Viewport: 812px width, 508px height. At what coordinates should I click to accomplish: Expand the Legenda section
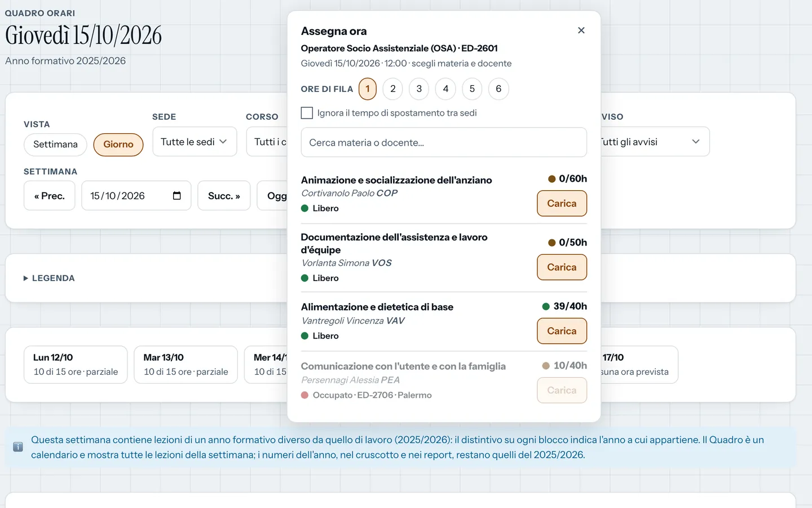point(49,278)
